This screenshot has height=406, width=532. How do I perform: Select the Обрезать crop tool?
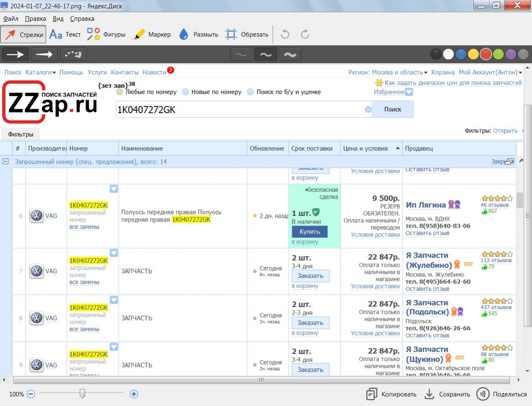click(247, 35)
